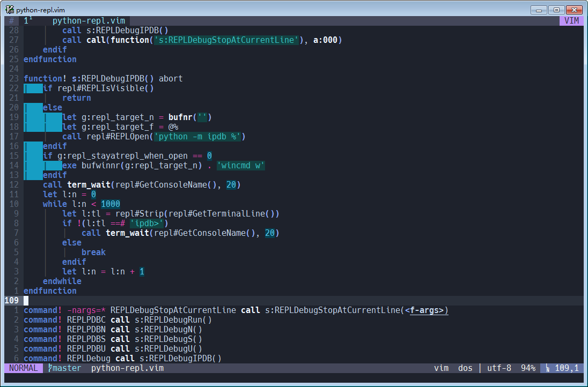
Task: Click the # buffer indicator in tabline
Action: pos(12,20)
